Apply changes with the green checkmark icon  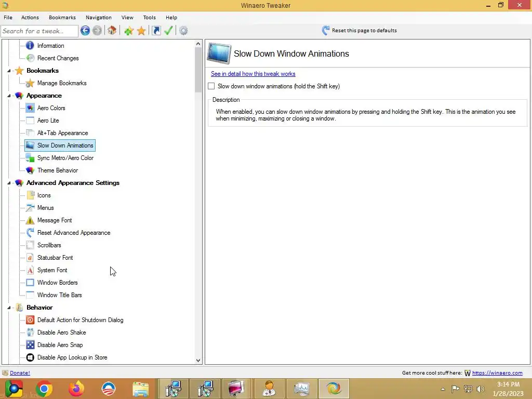(x=169, y=31)
